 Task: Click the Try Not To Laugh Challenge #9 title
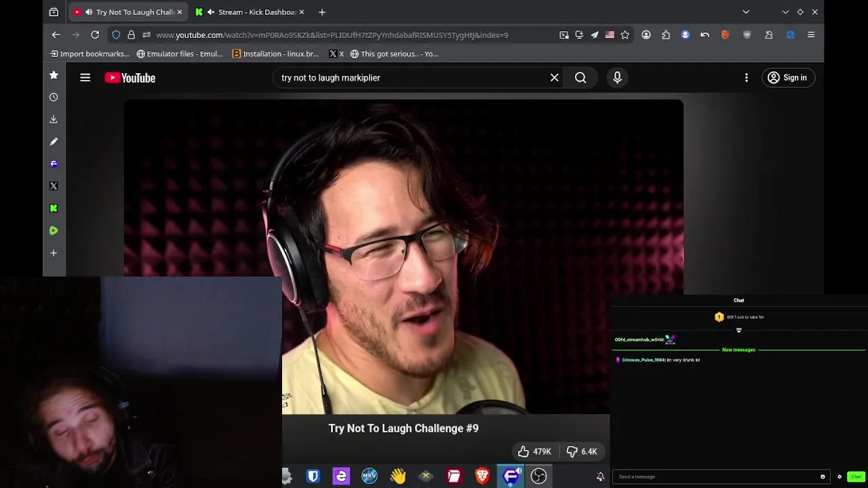tap(403, 428)
